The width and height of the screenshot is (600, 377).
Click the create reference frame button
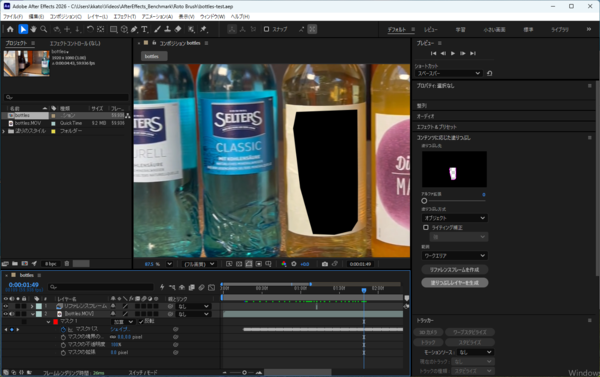(455, 269)
